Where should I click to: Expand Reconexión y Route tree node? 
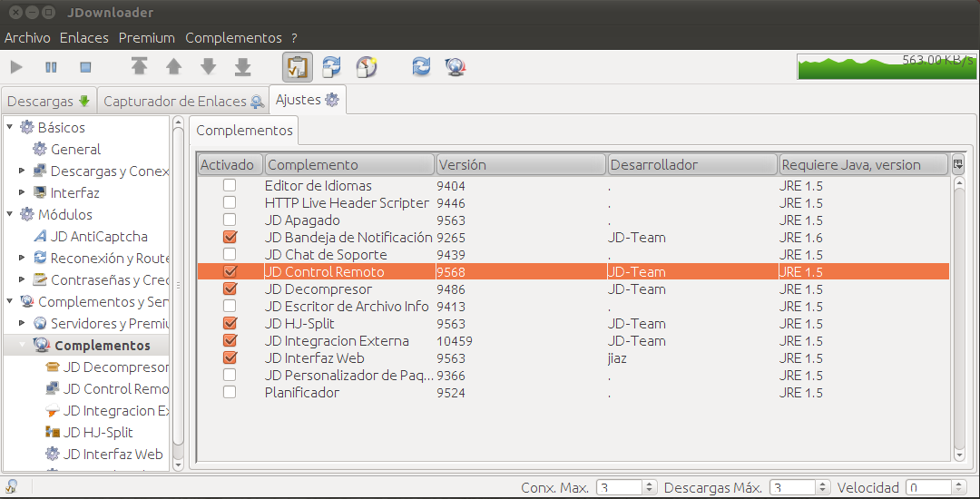pyautogui.click(x=23, y=258)
